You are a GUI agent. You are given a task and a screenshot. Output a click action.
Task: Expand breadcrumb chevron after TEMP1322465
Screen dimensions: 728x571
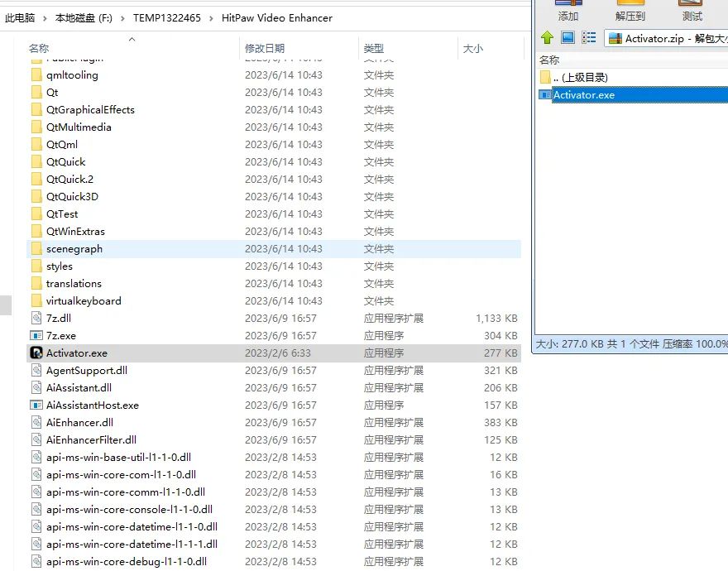pyautogui.click(x=211, y=18)
